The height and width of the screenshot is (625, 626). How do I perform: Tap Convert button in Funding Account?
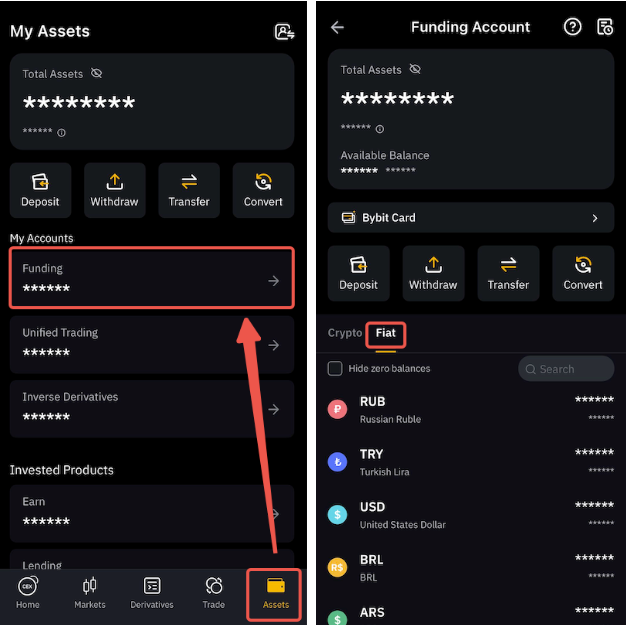pyautogui.click(x=582, y=273)
